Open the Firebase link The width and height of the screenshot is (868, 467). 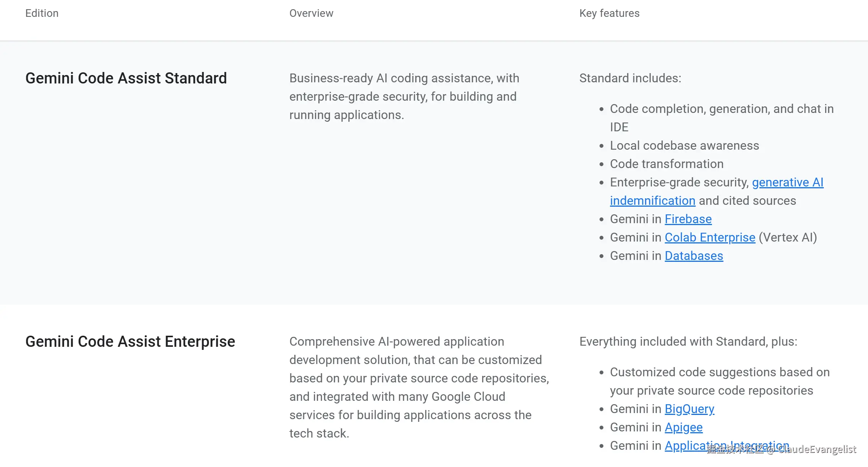pos(688,219)
